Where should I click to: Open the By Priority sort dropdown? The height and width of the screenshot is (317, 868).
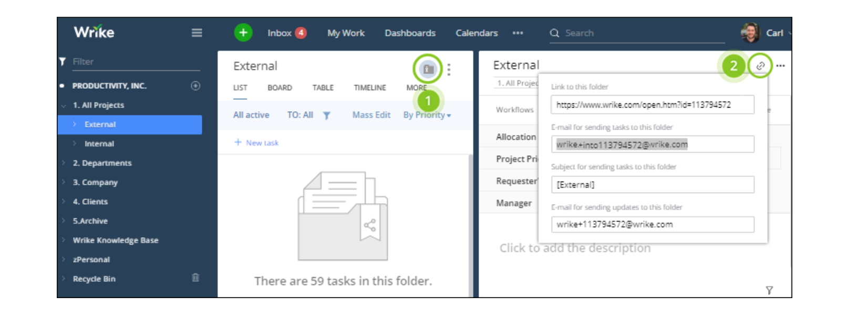tap(427, 115)
